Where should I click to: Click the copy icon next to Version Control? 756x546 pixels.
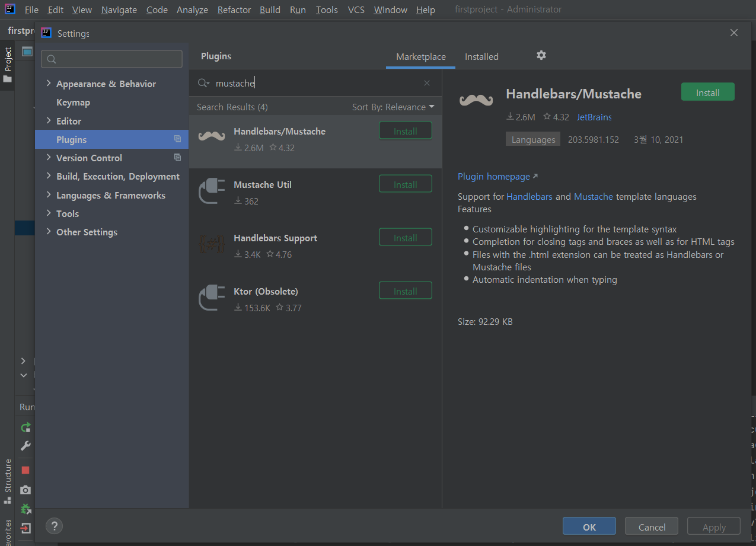coord(177,157)
